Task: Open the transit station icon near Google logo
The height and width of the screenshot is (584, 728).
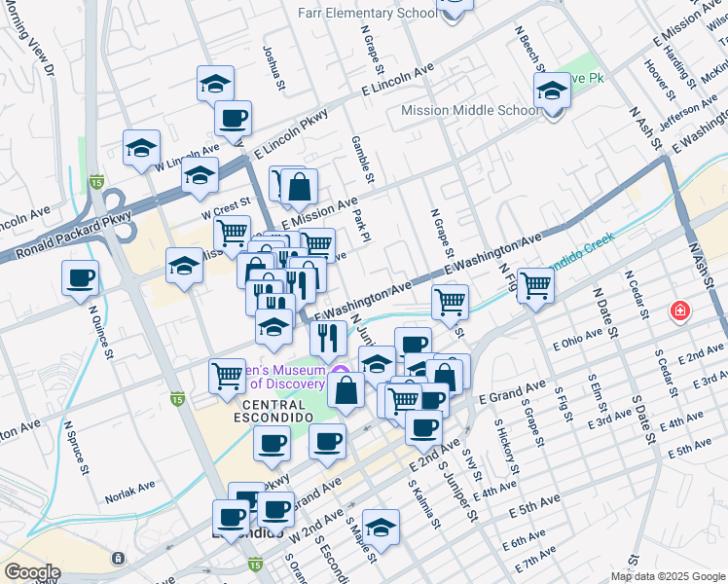Action: tap(119, 558)
